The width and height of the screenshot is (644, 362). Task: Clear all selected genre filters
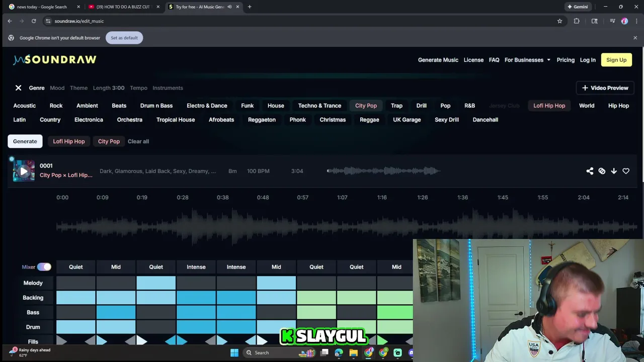[x=138, y=141]
